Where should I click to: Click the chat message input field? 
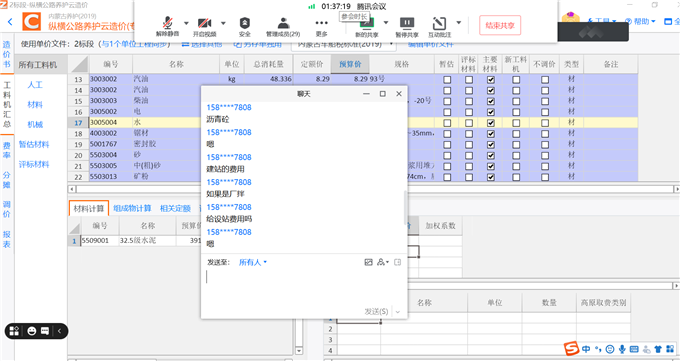coord(304,286)
